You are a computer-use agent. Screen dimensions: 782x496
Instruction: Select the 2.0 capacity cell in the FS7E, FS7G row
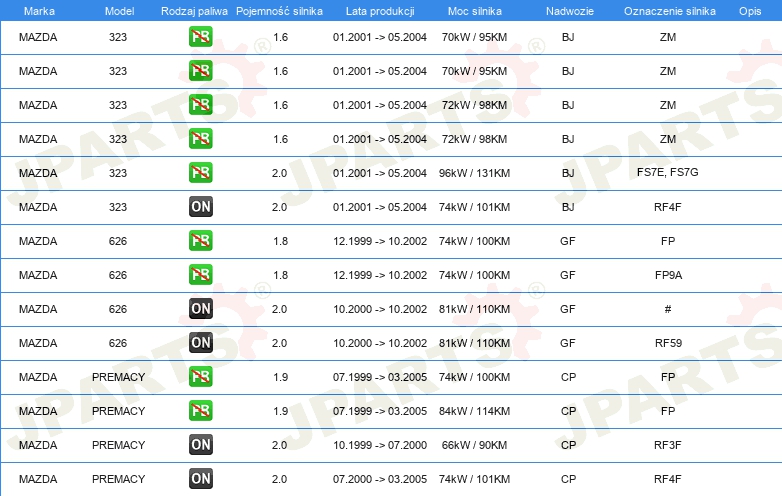(279, 173)
